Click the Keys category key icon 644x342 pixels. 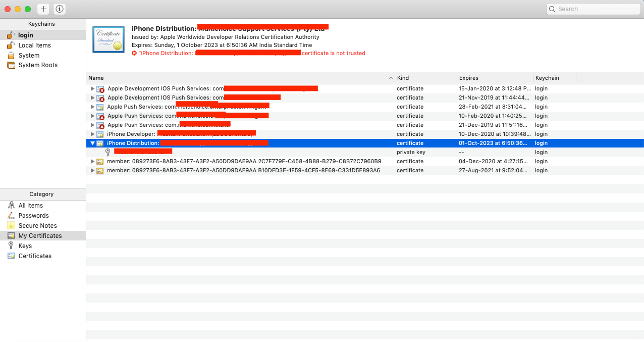coord(11,246)
